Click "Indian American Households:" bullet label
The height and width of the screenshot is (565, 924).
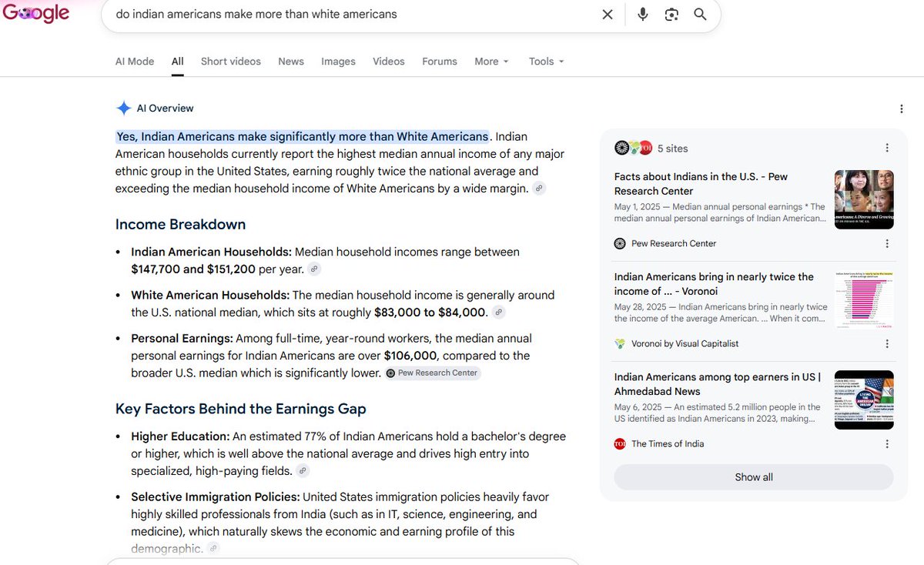click(211, 252)
